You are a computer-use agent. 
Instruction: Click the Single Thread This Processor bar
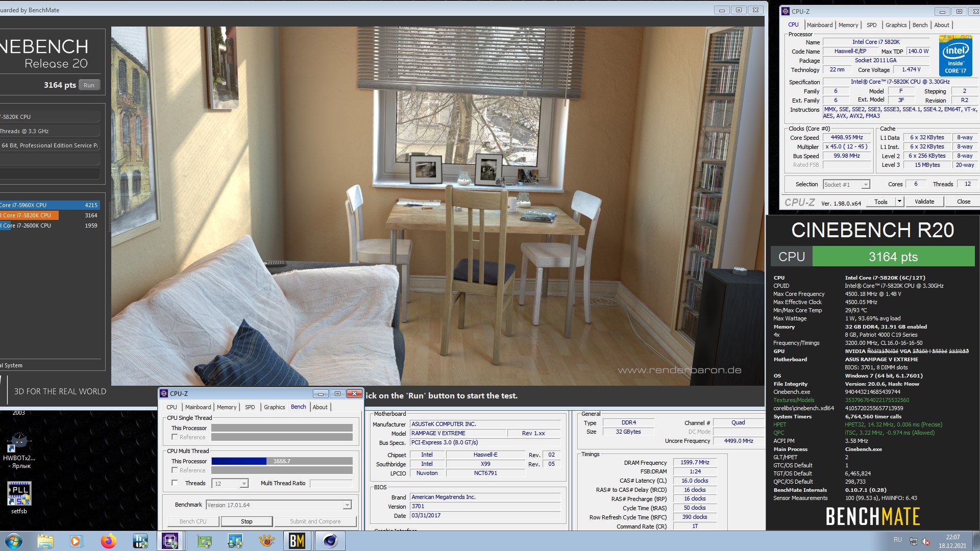click(x=282, y=428)
